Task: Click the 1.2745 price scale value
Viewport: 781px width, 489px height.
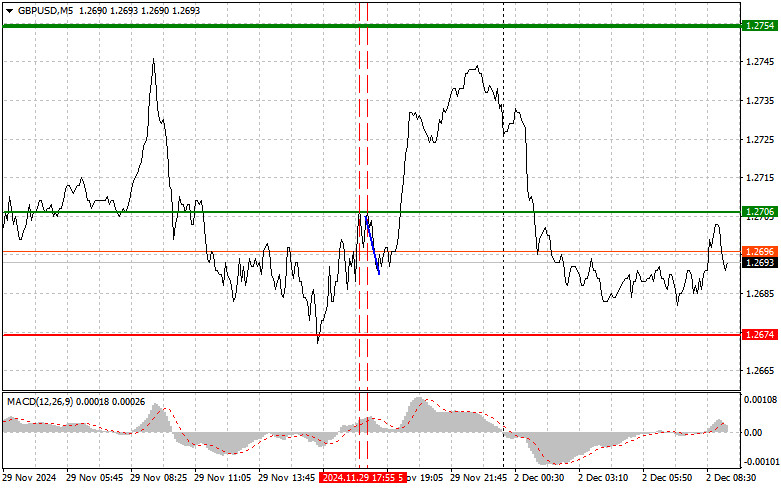Action: pos(760,62)
